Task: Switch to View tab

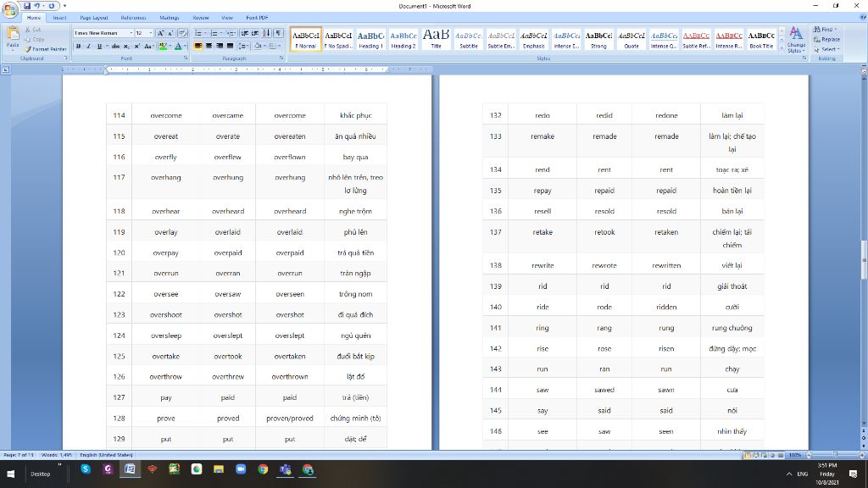Action: tap(227, 18)
